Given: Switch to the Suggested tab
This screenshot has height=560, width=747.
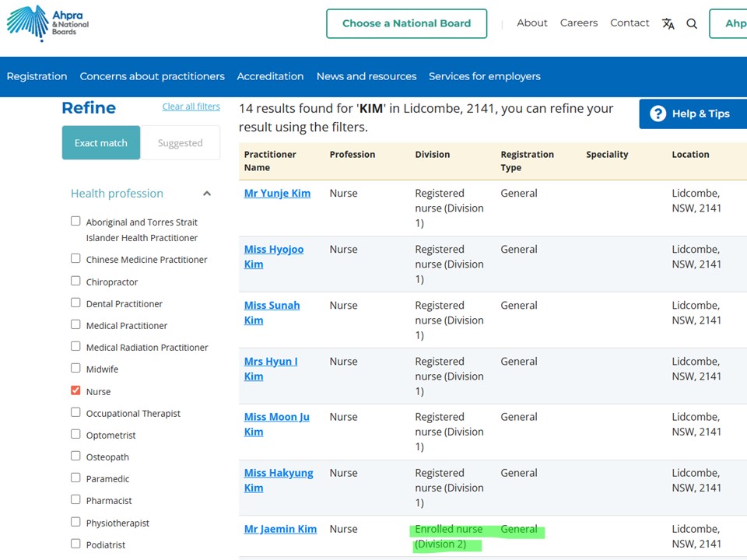Looking at the screenshot, I should point(180,143).
